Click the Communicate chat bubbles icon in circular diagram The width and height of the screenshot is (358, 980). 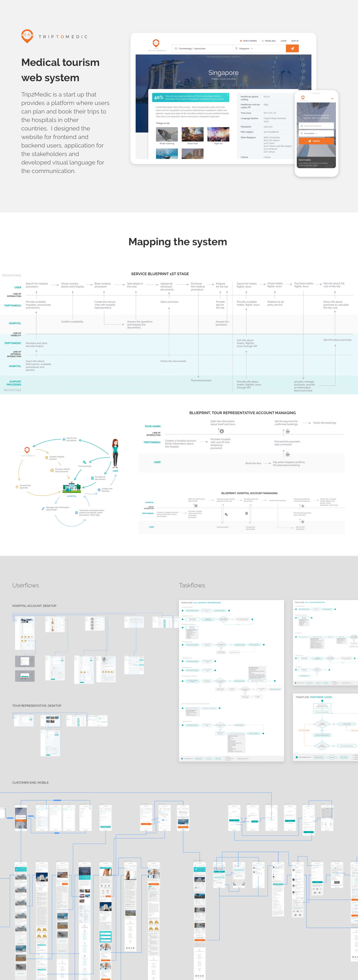tap(84, 462)
